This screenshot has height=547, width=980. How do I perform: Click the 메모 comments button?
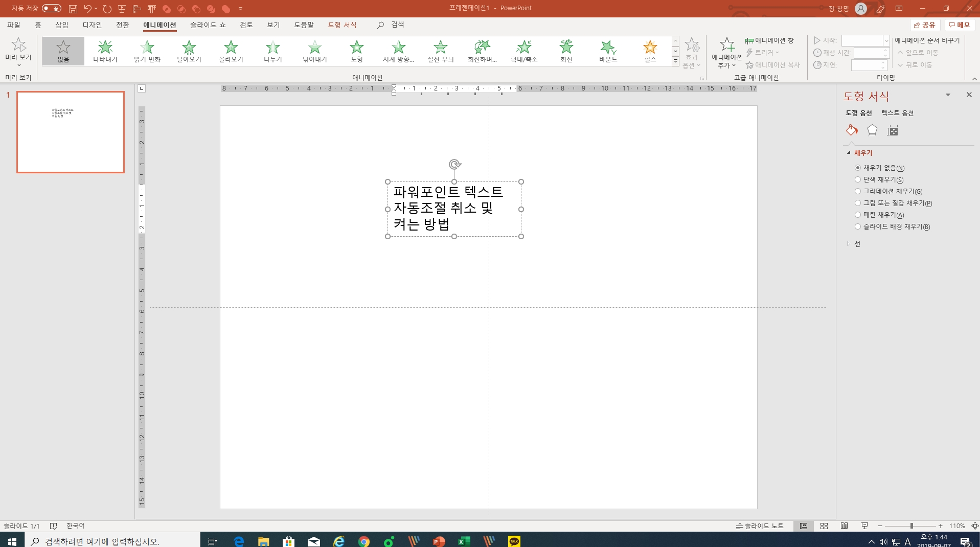click(x=960, y=25)
